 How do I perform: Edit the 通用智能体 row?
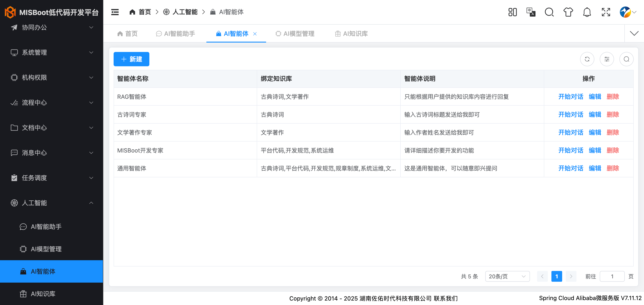pyautogui.click(x=595, y=168)
